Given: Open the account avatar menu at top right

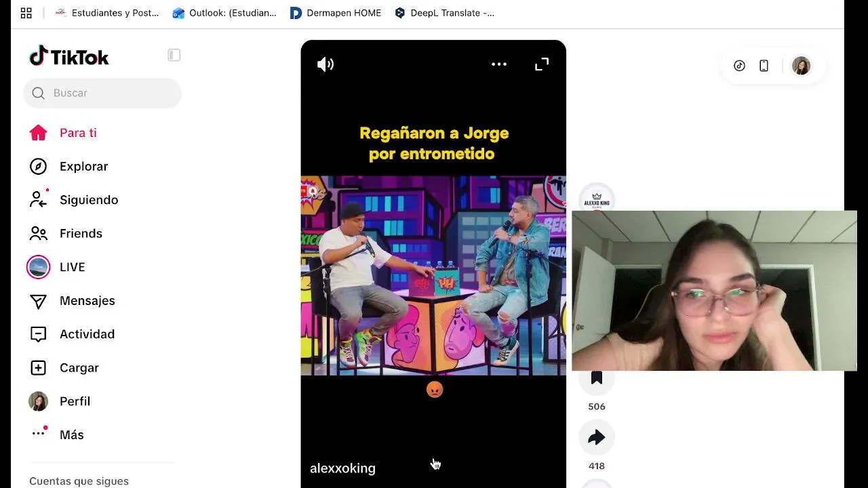Looking at the screenshot, I should click(x=801, y=66).
